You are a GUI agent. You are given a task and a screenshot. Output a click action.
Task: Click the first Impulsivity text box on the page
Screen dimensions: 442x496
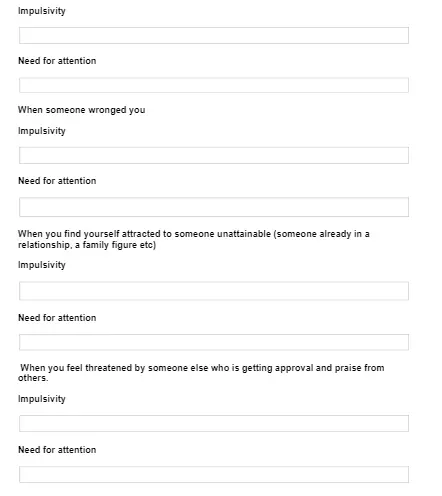214,35
